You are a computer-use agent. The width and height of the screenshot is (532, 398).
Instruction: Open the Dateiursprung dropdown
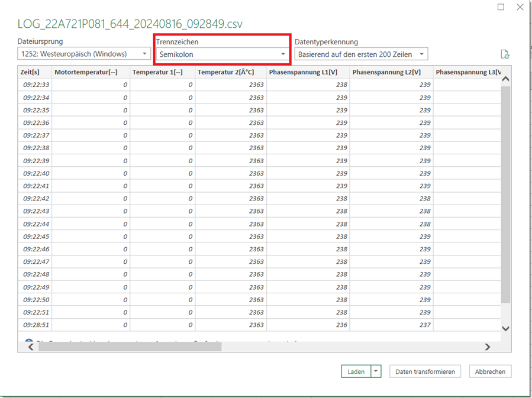coord(84,54)
